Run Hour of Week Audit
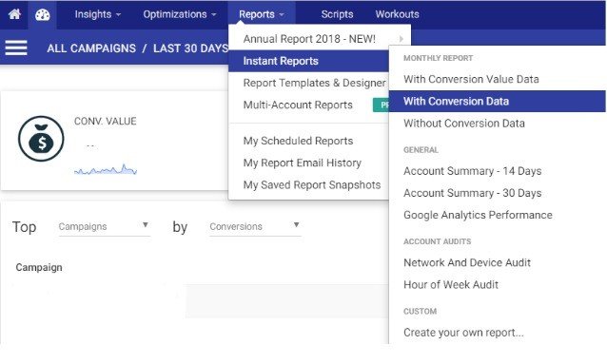The image size is (607, 364). (451, 285)
